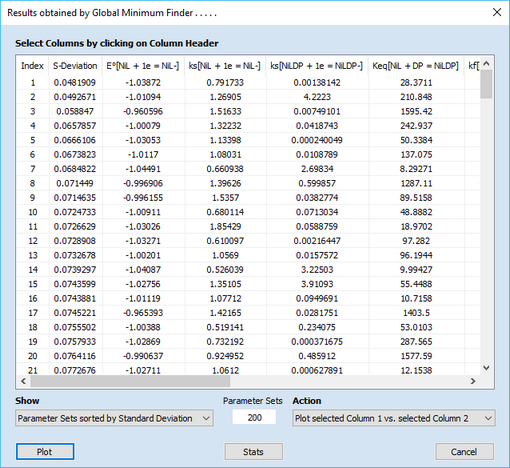Viewport: 510px width, 468px height.
Task: Select the value 0.0949691 in row 16
Action: pos(317,298)
